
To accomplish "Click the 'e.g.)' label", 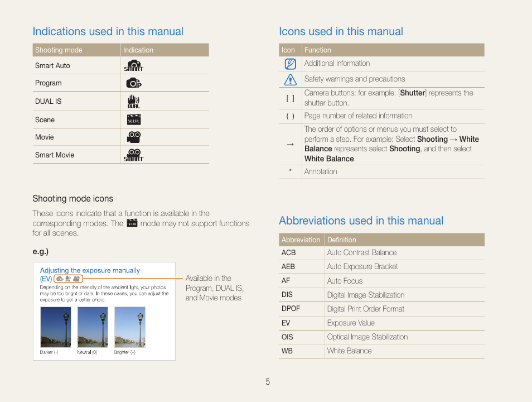I will (x=40, y=251).
